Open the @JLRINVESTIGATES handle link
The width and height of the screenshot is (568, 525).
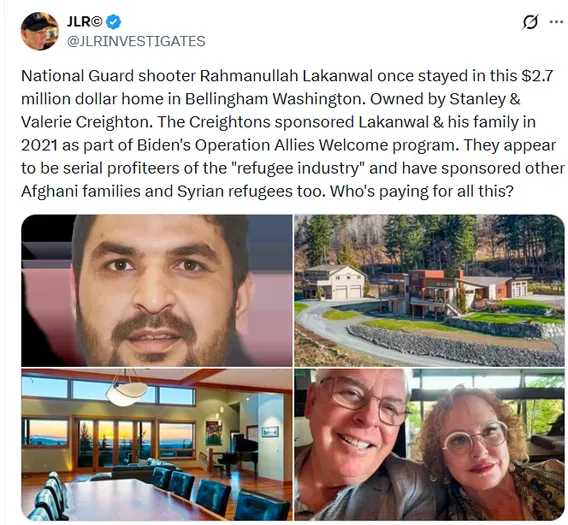coord(136,41)
